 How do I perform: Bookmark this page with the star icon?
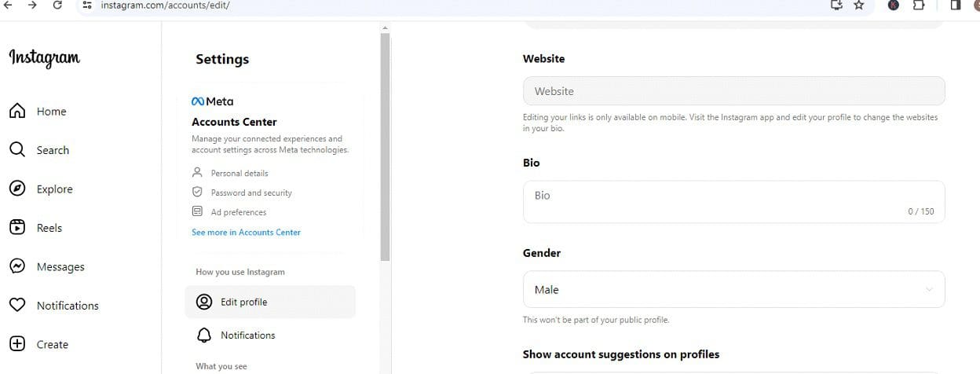[859, 5]
